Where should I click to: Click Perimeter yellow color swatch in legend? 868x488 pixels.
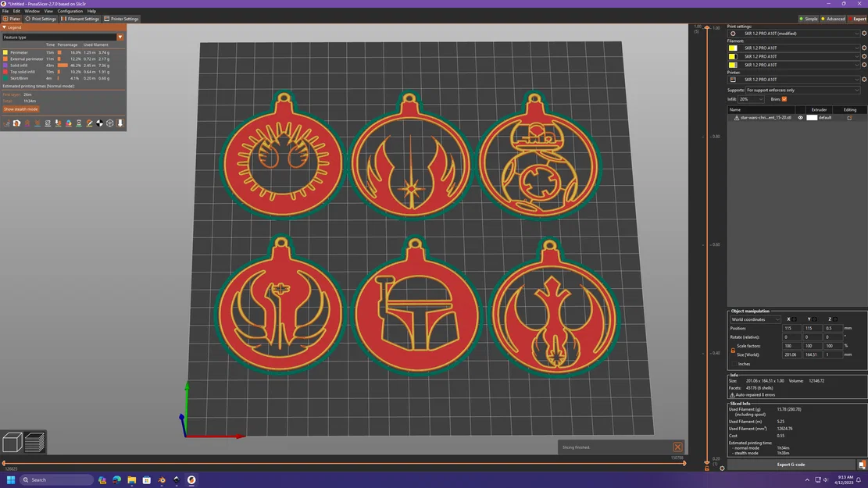coord(5,52)
